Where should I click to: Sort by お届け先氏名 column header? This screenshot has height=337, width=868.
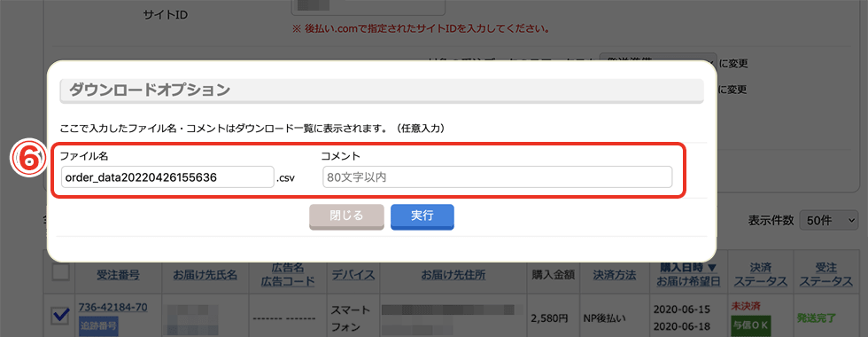coord(205,274)
